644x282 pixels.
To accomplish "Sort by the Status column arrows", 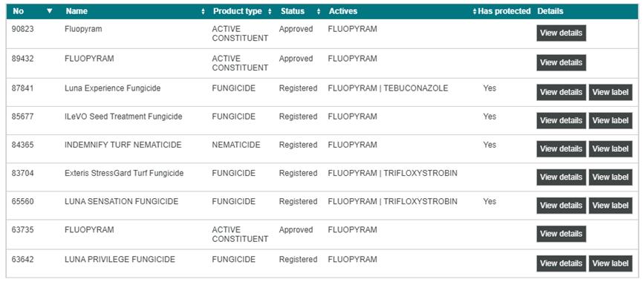I will (319, 11).
